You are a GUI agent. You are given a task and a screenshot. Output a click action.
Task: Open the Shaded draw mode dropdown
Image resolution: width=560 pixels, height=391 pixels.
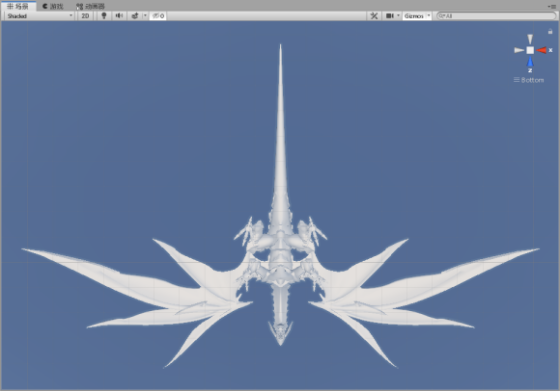tap(40, 16)
